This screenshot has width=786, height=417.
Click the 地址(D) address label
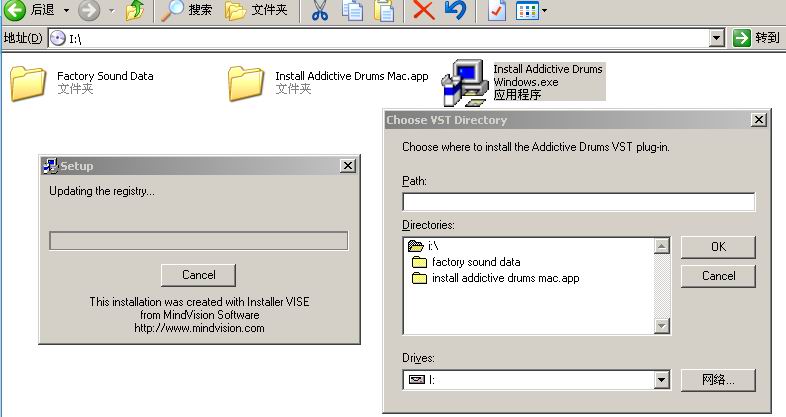pyautogui.click(x=23, y=38)
